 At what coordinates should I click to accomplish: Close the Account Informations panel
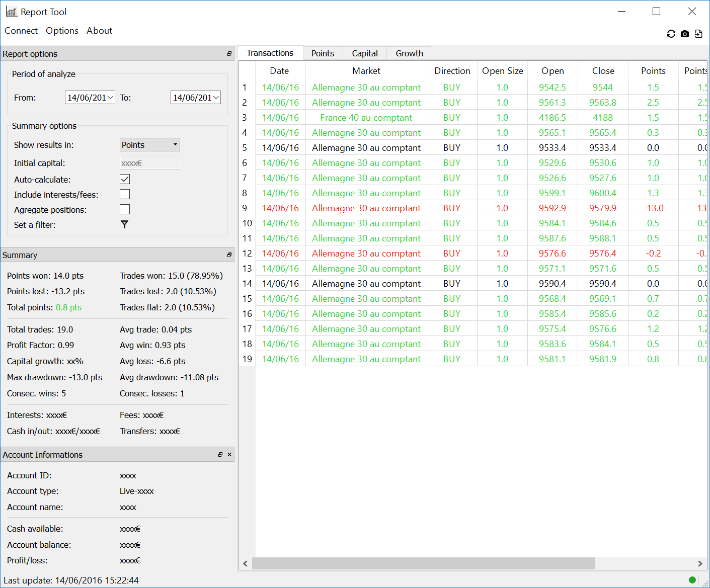[229, 455]
